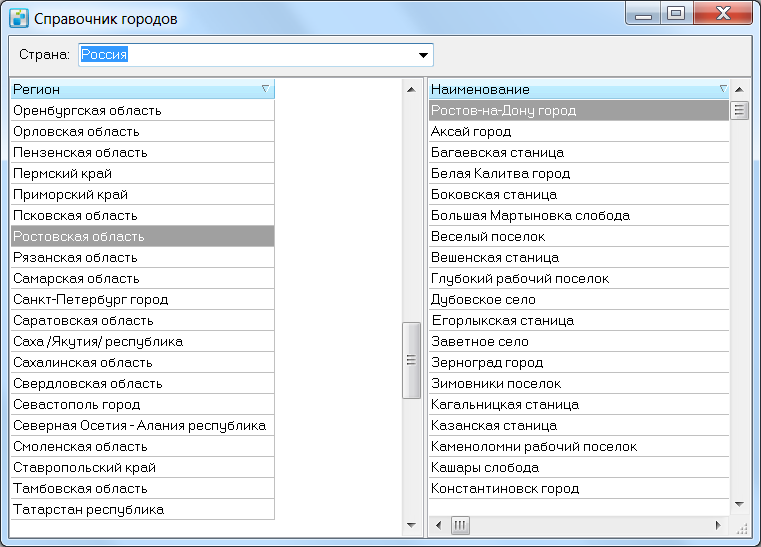
Task: Click the Регион column header
Action: click(x=143, y=89)
